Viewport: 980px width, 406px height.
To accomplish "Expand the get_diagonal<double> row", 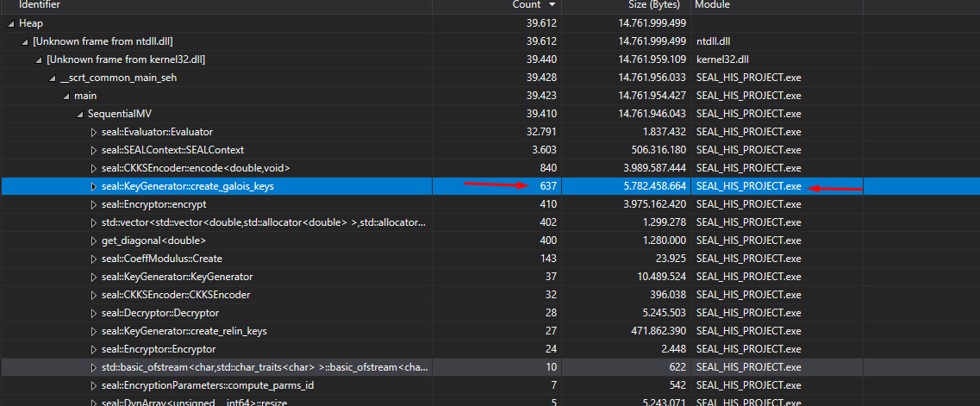I will click(94, 241).
